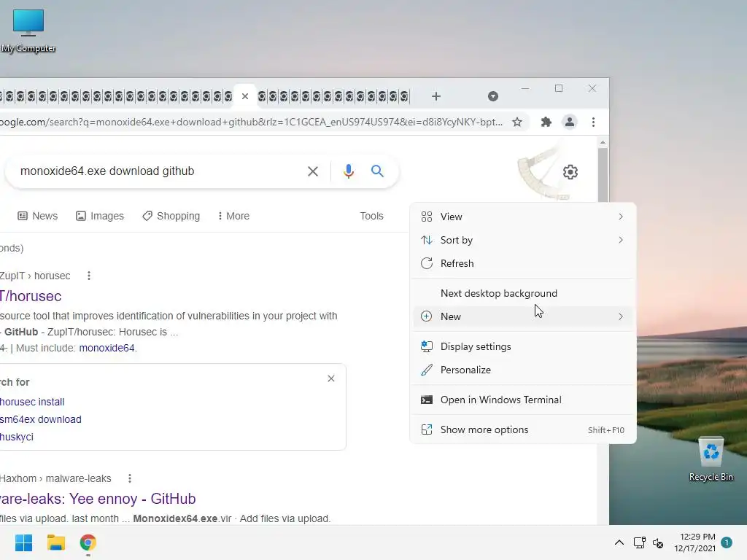Open the Yee ennoy GitHub result
Image resolution: width=747 pixels, height=560 pixels.
(98, 499)
